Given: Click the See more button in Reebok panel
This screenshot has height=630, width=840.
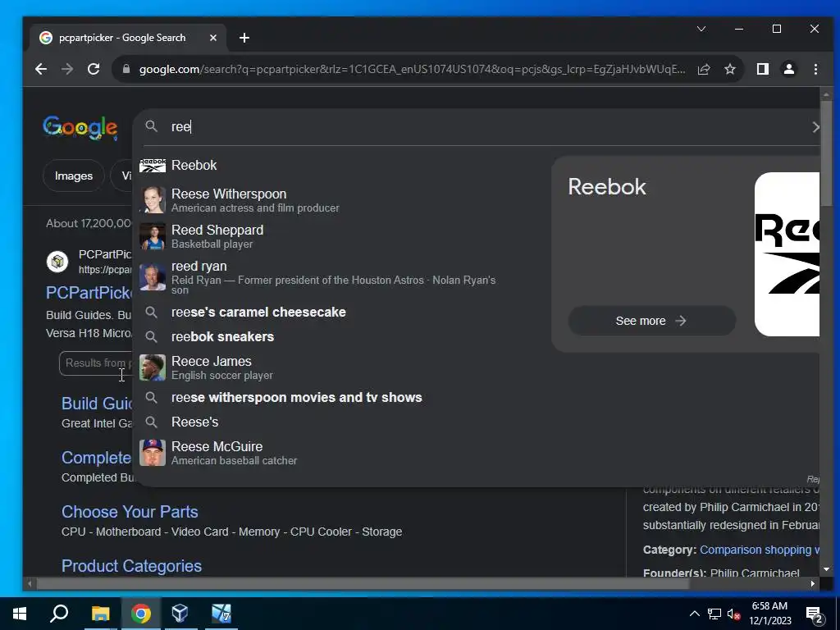Looking at the screenshot, I should coord(651,321).
